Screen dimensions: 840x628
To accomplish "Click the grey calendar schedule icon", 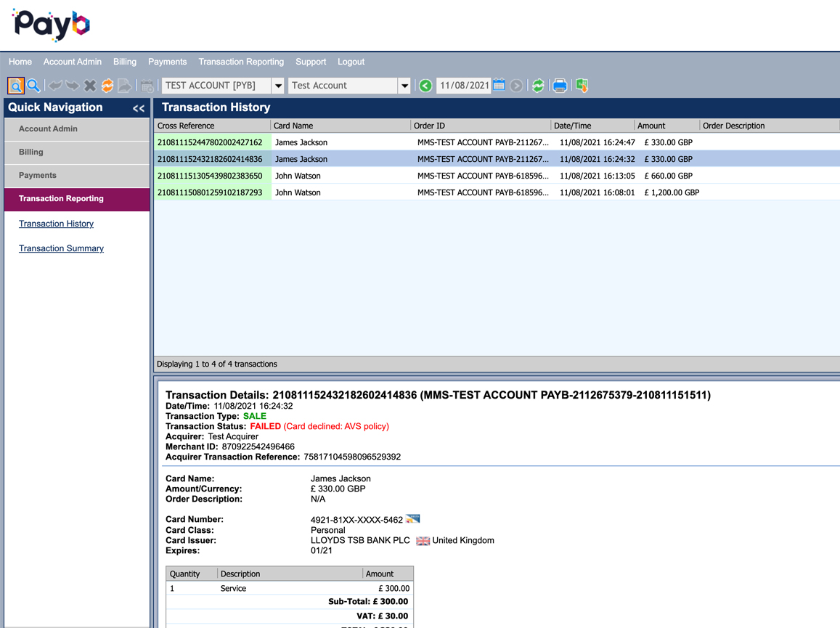I will pyautogui.click(x=147, y=85).
